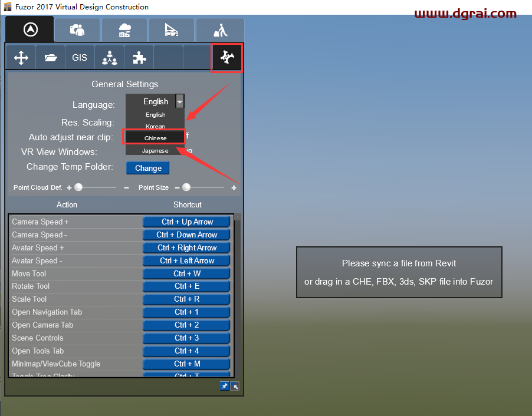Open the GIS panel
The image size is (532, 416).
pyautogui.click(x=80, y=58)
